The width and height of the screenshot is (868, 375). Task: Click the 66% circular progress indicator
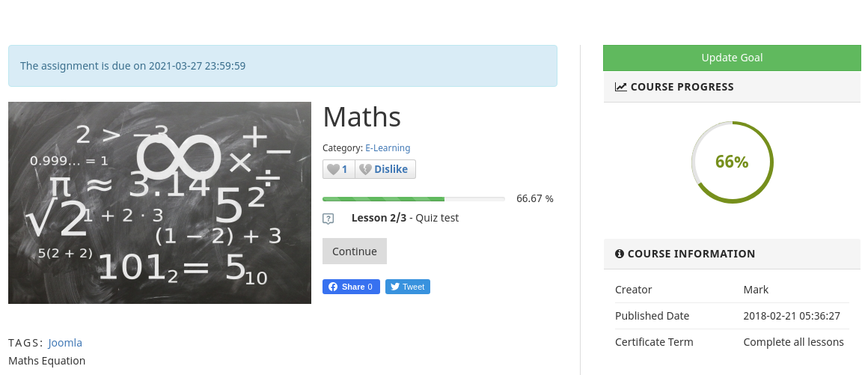click(x=732, y=162)
